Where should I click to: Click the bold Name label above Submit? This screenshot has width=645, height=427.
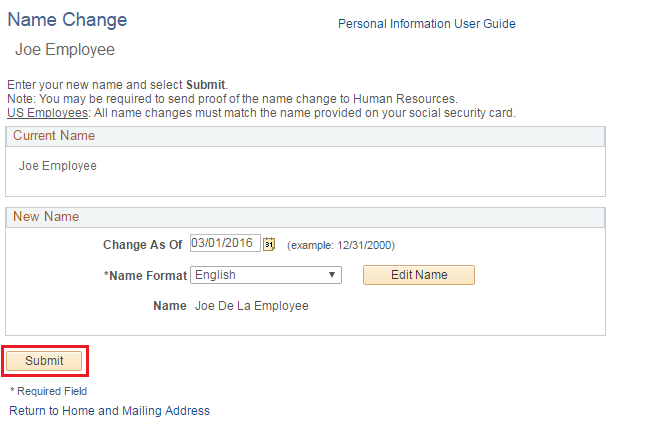click(169, 306)
